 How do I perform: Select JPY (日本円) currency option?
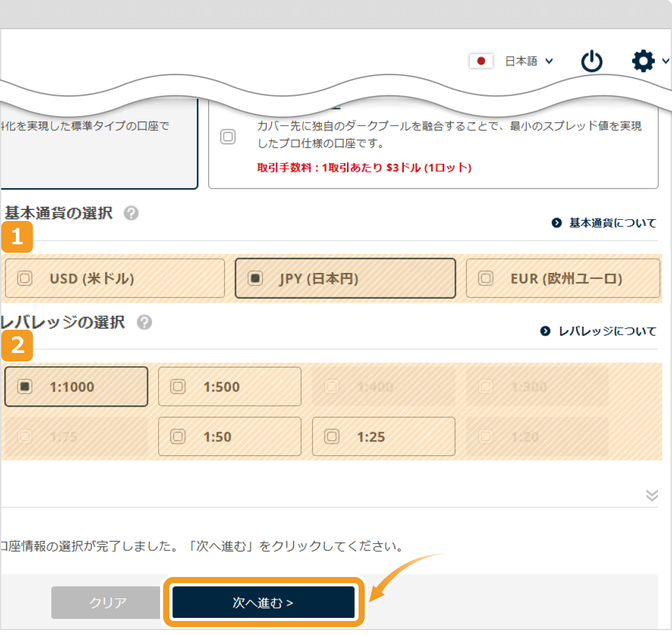tap(345, 278)
